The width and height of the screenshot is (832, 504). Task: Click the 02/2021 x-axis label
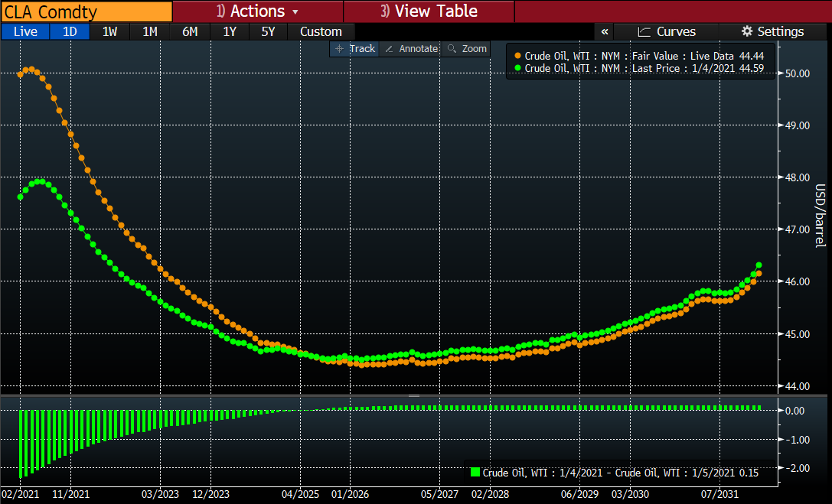[x=20, y=494]
